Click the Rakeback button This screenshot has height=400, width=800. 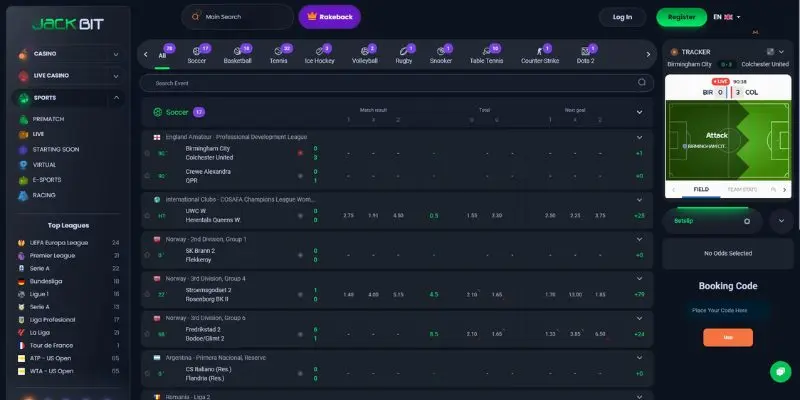tap(330, 17)
